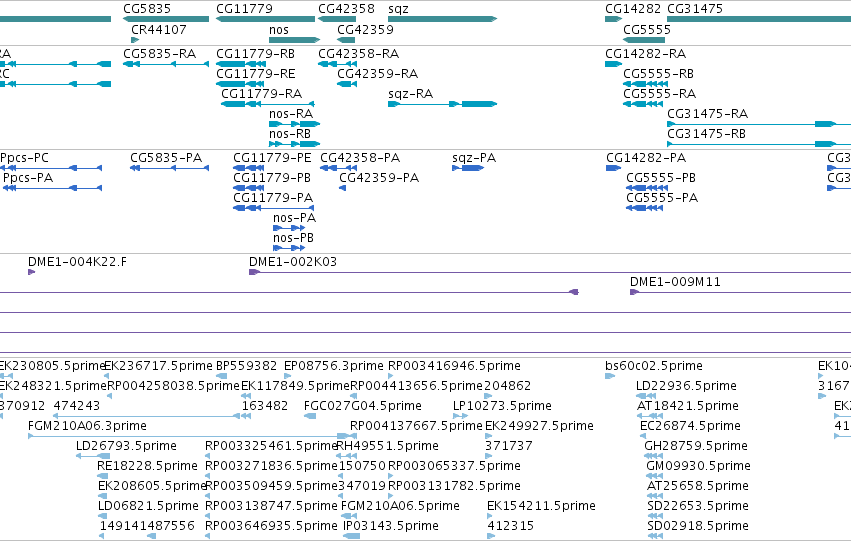Select the CG42358-PA protein label
851x541 pixels.
(x=360, y=158)
